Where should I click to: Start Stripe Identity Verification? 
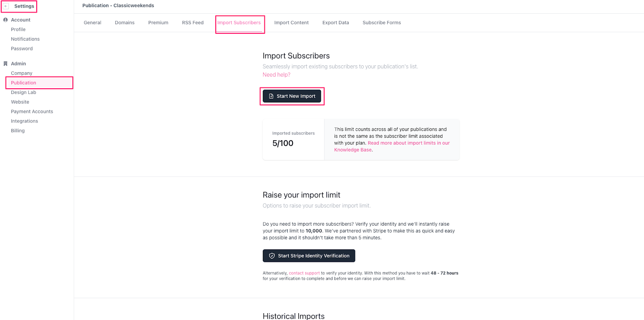pos(309,256)
